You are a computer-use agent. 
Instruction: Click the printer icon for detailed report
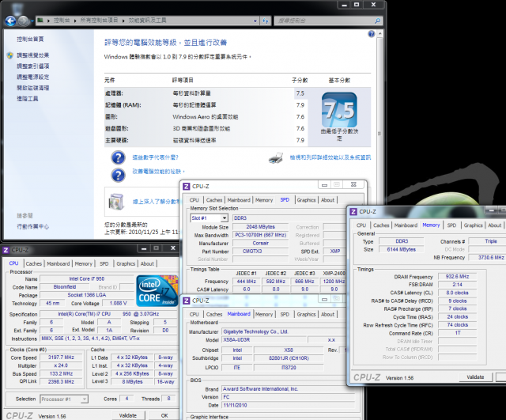click(x=276, y=157)
